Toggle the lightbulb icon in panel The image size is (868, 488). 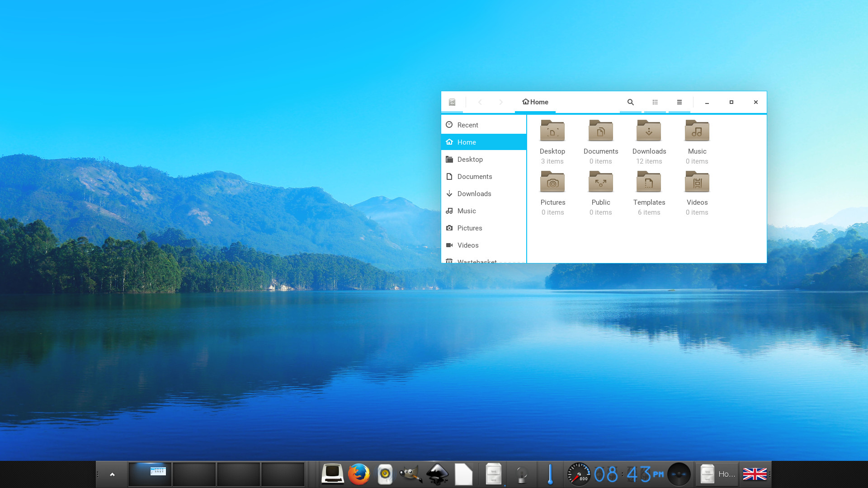[x=522, y=474]
